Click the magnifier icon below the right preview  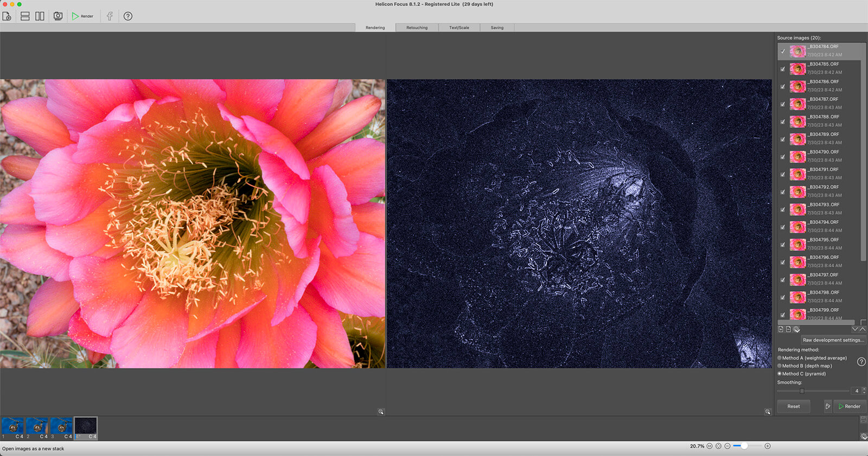768,412
